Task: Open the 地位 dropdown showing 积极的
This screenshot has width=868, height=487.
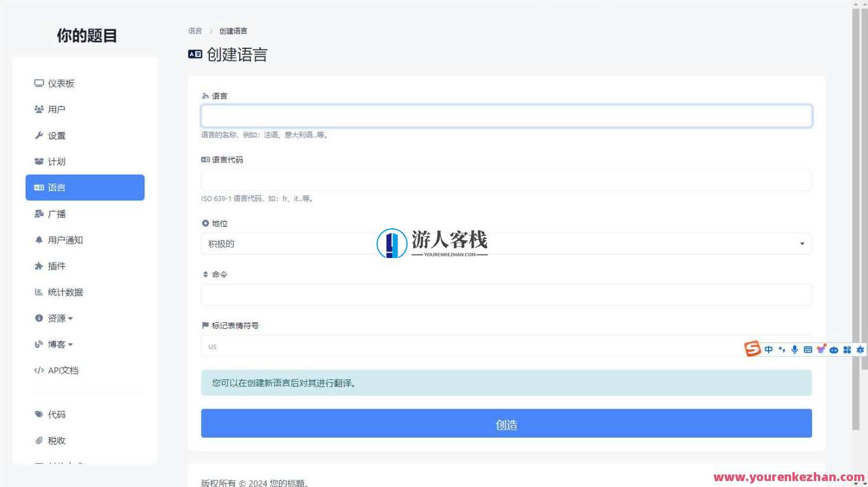Action: click(x=506, y=244)
